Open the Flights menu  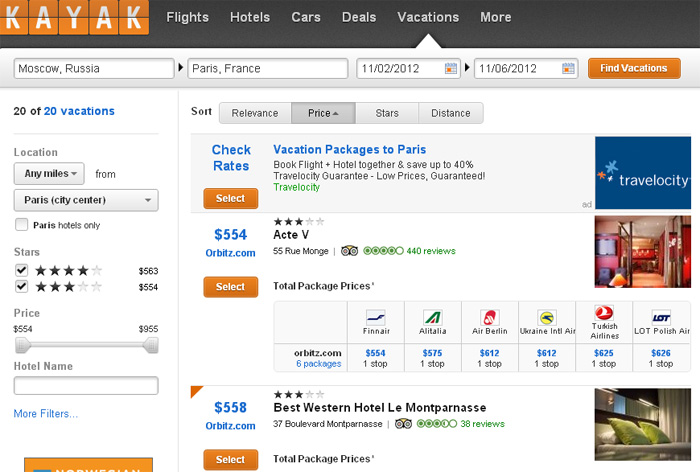[188, 17]
